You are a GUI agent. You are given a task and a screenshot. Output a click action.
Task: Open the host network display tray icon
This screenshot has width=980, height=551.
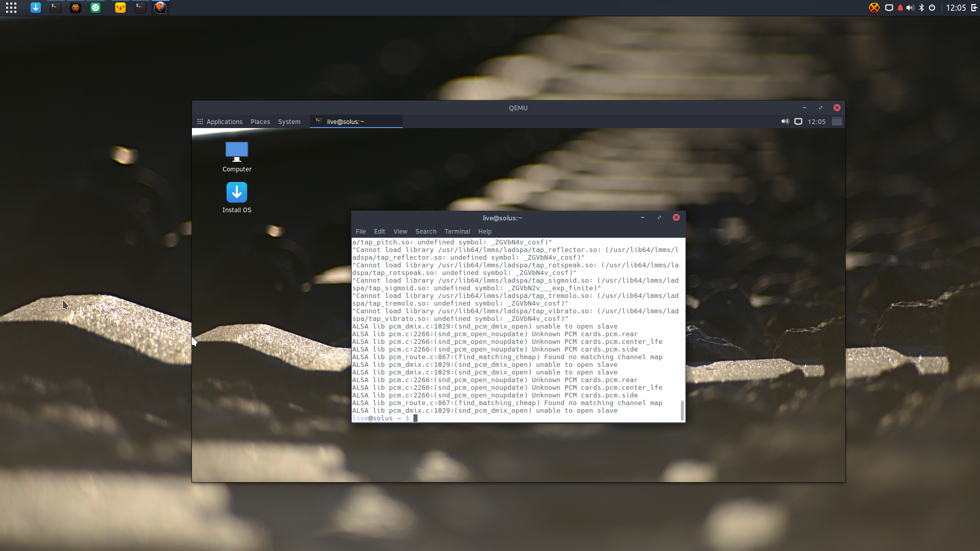[x=889, y=8]
